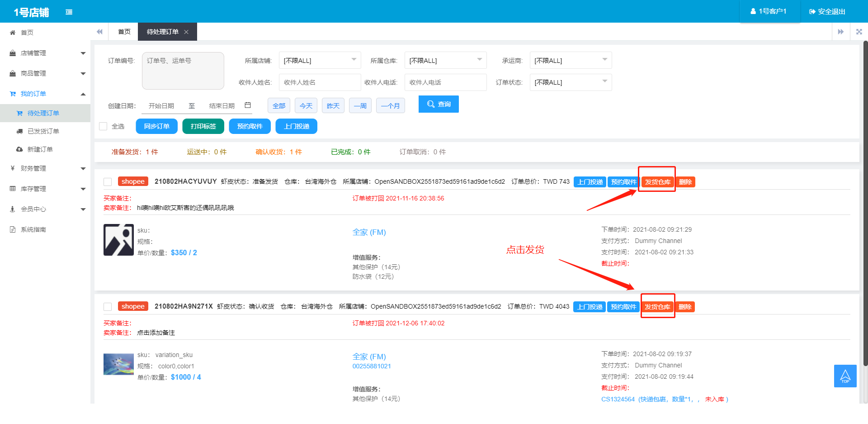Click the 1号客户1 user icon
Screen dimensions: 868x424
[753, 11]
